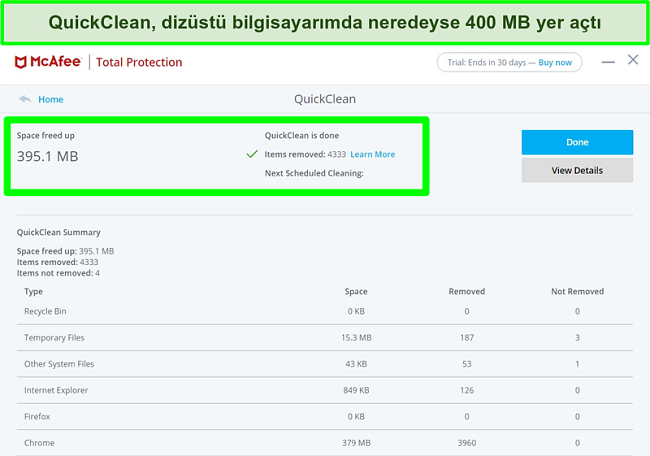
Task: Click the Removed column header
Action: pyautogui.click(x=467, y=291)
